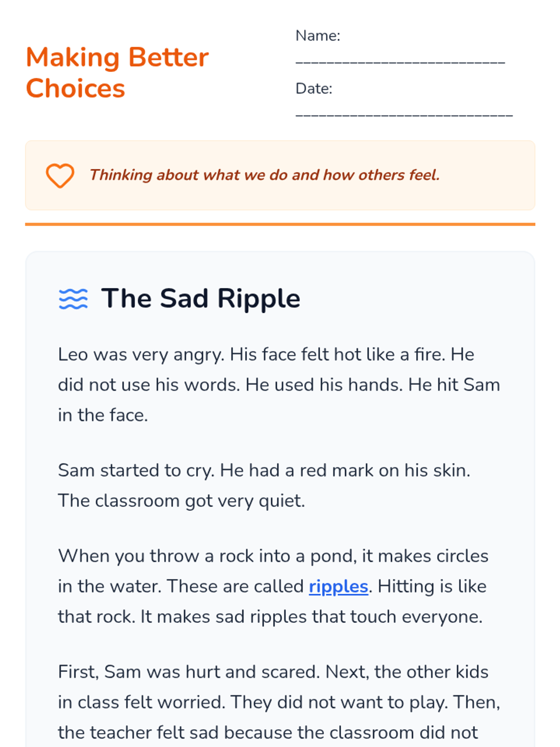Click the sentence The classroom got very quiet

[x=182, y=501]
